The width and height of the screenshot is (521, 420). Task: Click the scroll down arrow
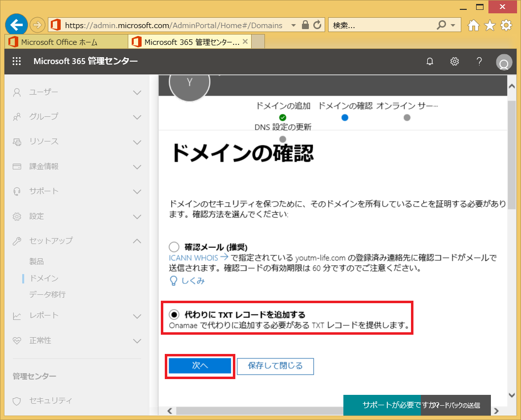[x=512, y=395]
